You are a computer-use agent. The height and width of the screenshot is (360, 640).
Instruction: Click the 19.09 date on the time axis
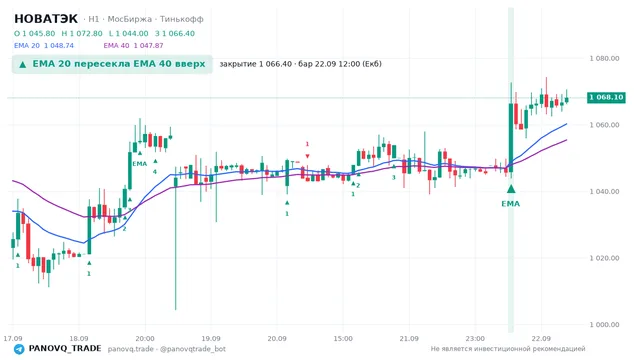tap(211, 338)
